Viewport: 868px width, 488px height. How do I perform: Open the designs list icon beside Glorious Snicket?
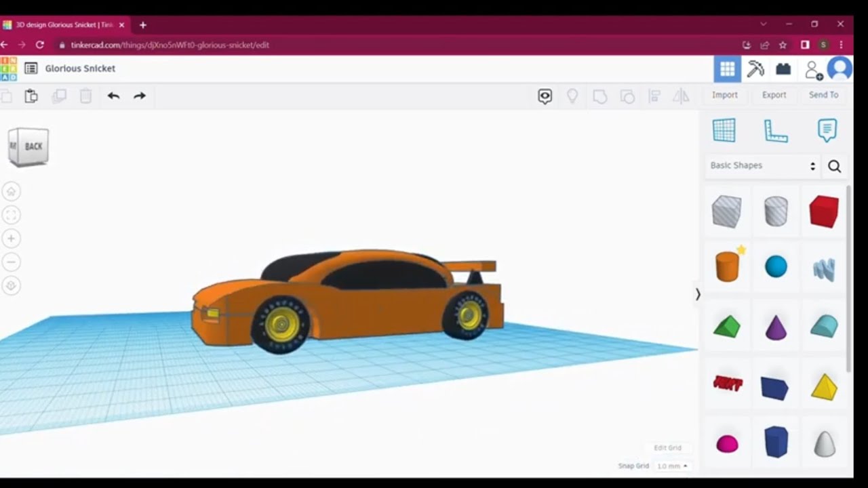31,68
